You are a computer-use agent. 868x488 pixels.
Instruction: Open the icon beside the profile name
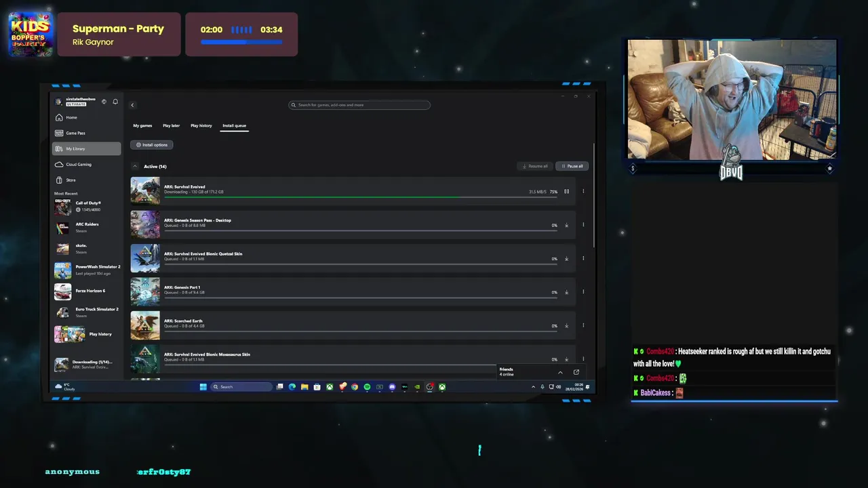pyautogui.click(x=104, y=102)
